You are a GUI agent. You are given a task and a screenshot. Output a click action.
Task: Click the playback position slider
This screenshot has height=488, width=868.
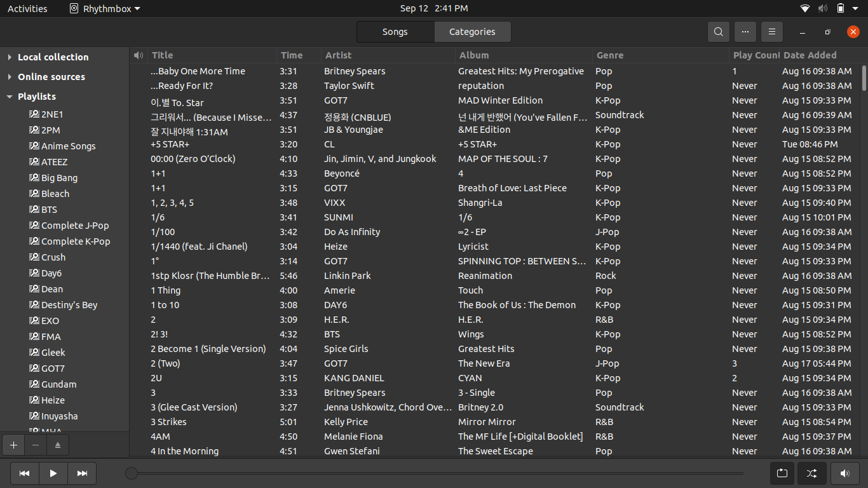[437, 473]
